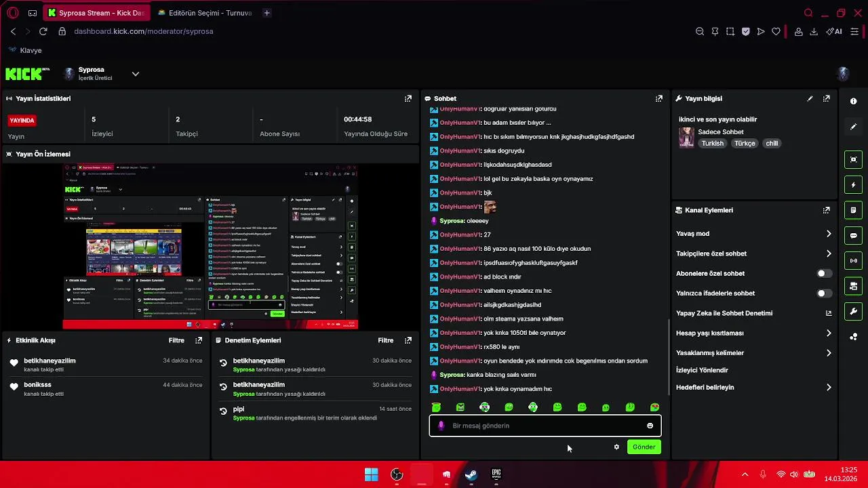Pop out the Sohbet chat panel

pos(658,98)
